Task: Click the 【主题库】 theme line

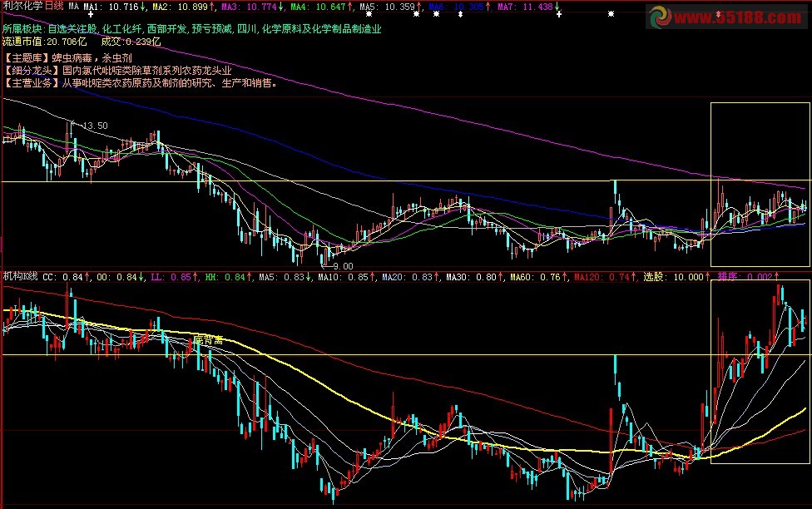Action: (x=67, y=58)
